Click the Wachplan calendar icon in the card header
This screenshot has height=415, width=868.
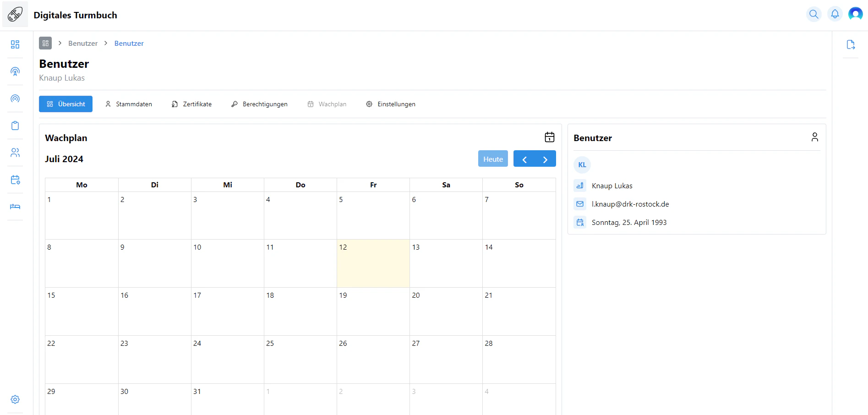click(x=550, y=137)
